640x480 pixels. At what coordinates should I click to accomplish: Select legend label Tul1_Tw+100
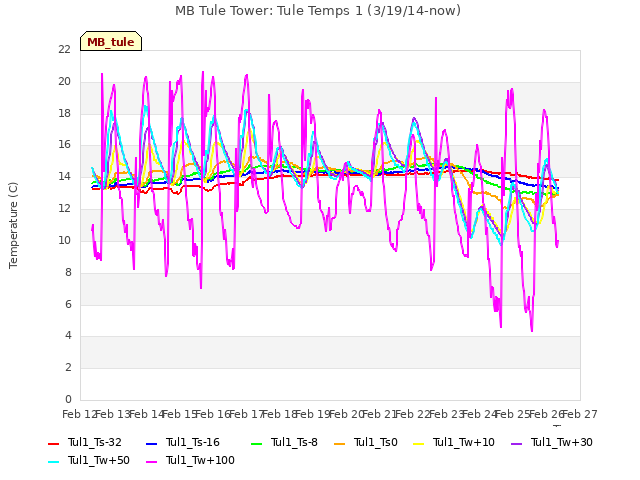(200, 460)
